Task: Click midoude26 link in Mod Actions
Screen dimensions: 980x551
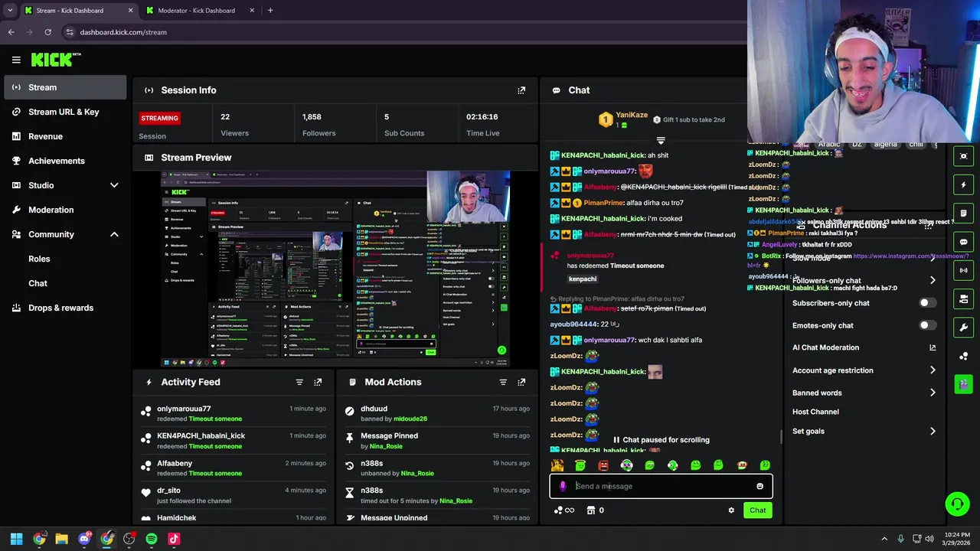Action: (x=410, y=419)
